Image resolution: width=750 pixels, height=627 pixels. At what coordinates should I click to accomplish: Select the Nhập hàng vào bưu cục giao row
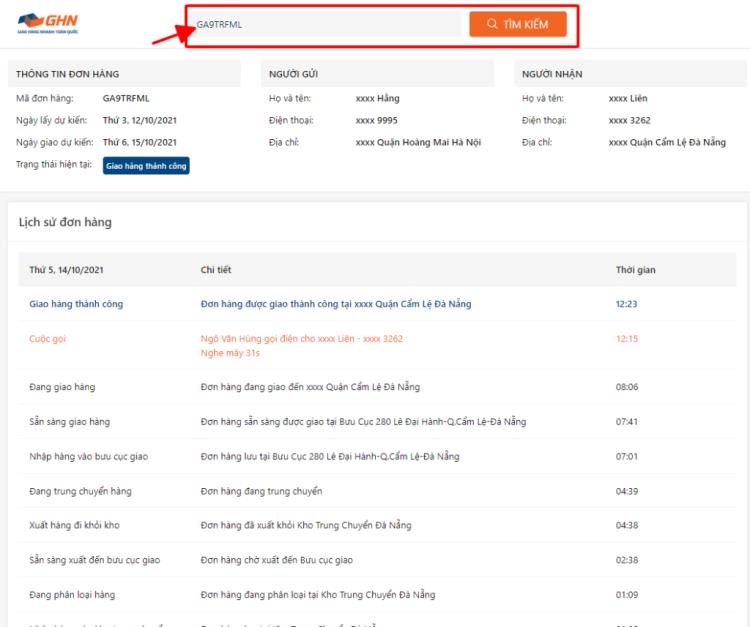click(x=377, y=456)
